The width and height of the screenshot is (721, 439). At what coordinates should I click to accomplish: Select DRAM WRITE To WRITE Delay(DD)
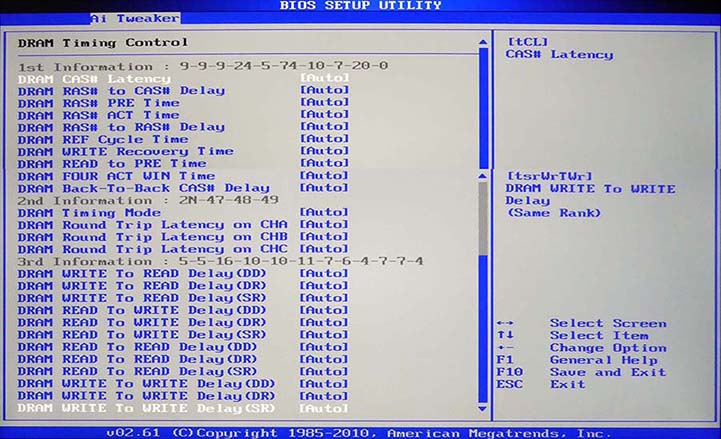point(183,384)
